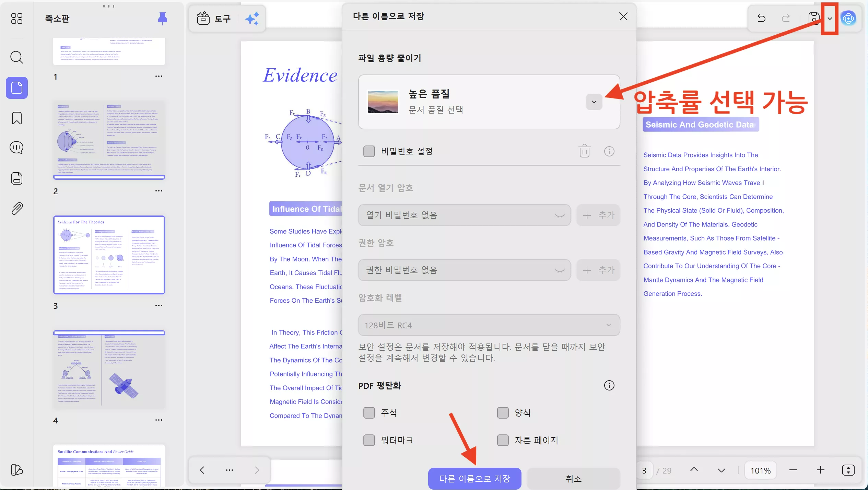Open the 높은 품질 quality dropdown
This screenshot has width=868, height=490.
594,102
